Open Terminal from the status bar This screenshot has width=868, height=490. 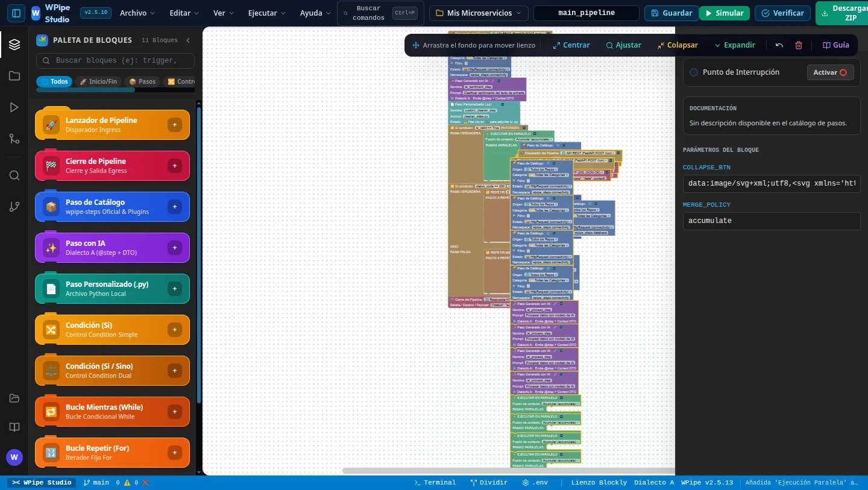click(x=435, y=483)
